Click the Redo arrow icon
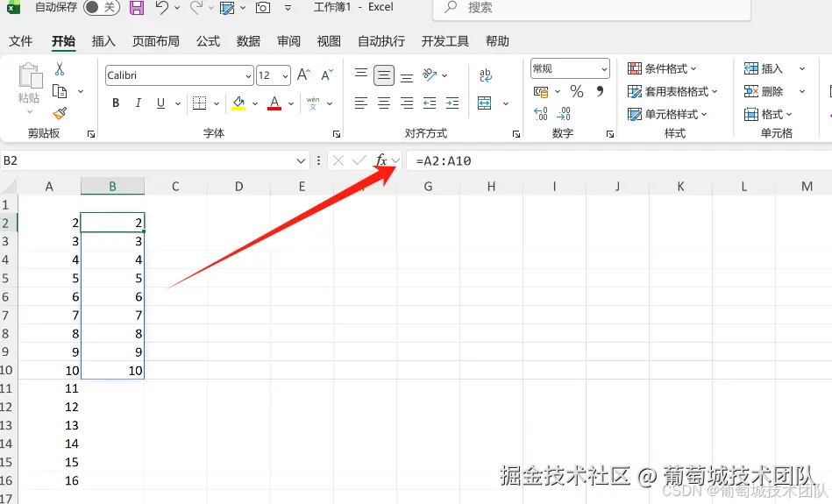The height and width of the screenshot is (504, 832). click(x=196, y=7)
